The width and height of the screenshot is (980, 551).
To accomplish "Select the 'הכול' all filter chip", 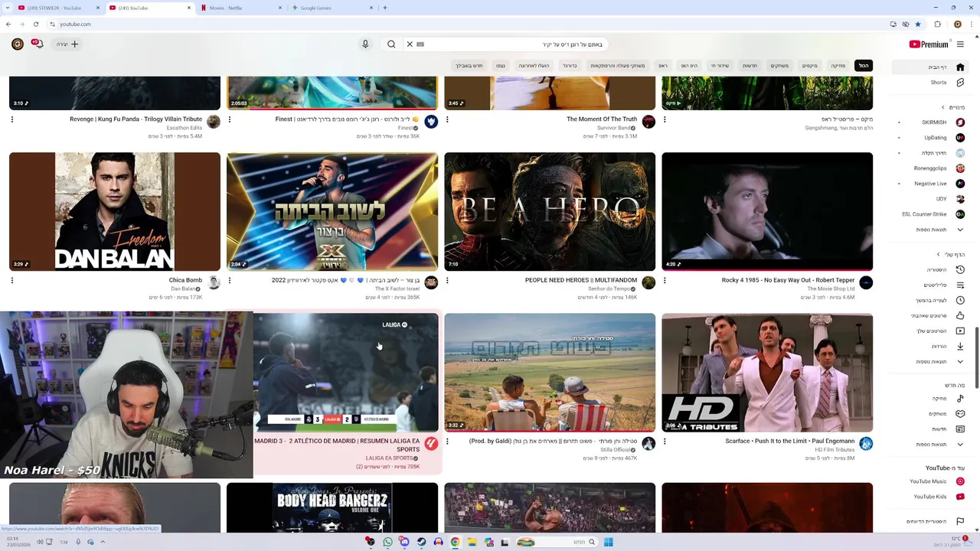I will 864,66.
